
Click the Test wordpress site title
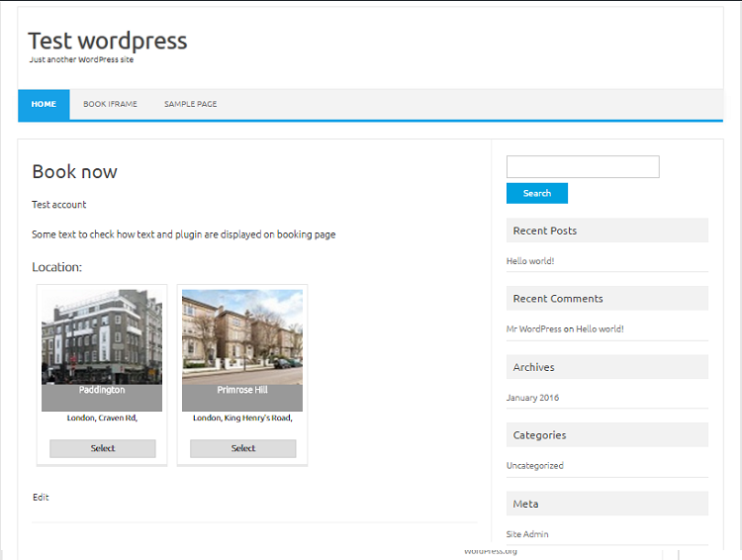tap(107, 41)
